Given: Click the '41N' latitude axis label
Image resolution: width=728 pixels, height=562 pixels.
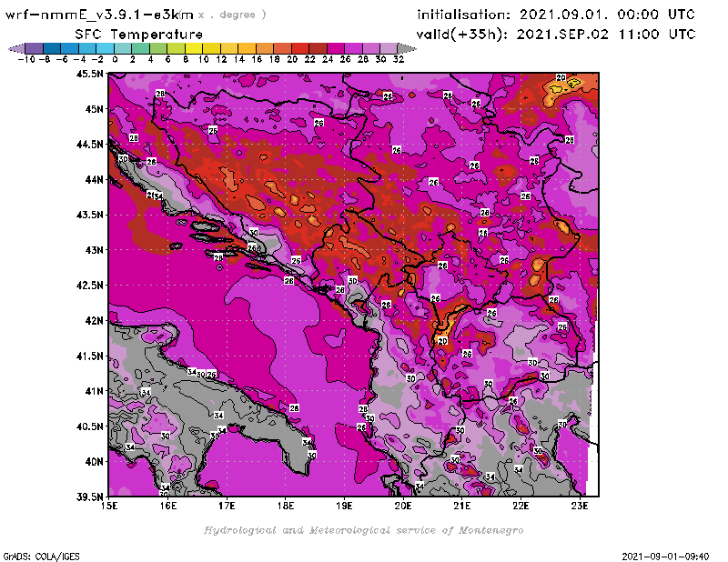Looking at the screenshot, I should pos(94,391).
